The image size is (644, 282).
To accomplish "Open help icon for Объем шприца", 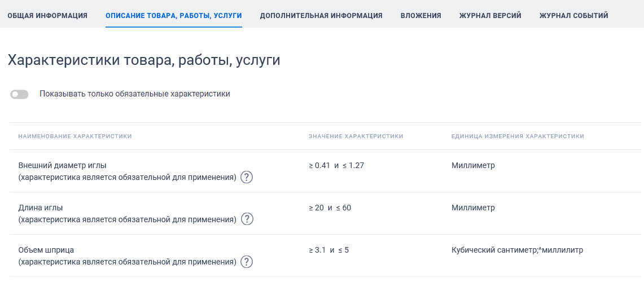I will point(247,262).
